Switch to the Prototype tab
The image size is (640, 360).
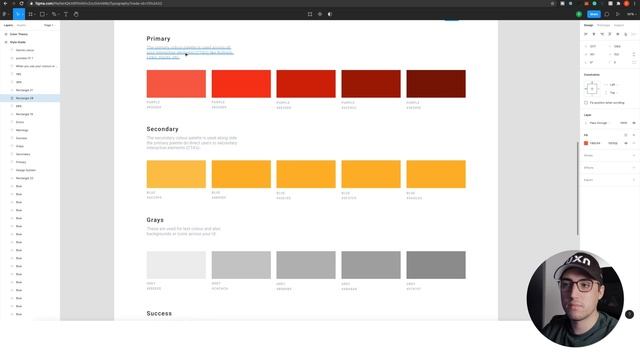point(603,25)
